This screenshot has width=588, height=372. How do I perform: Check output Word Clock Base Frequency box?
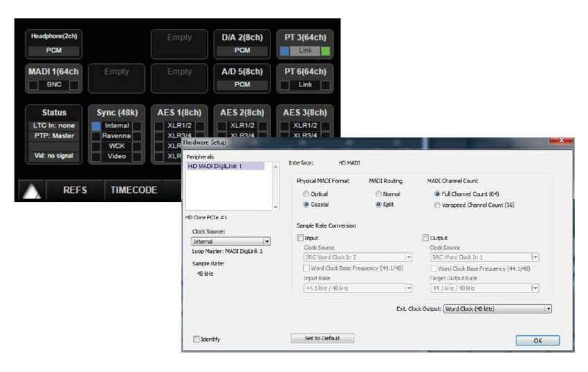click(434, 268)
